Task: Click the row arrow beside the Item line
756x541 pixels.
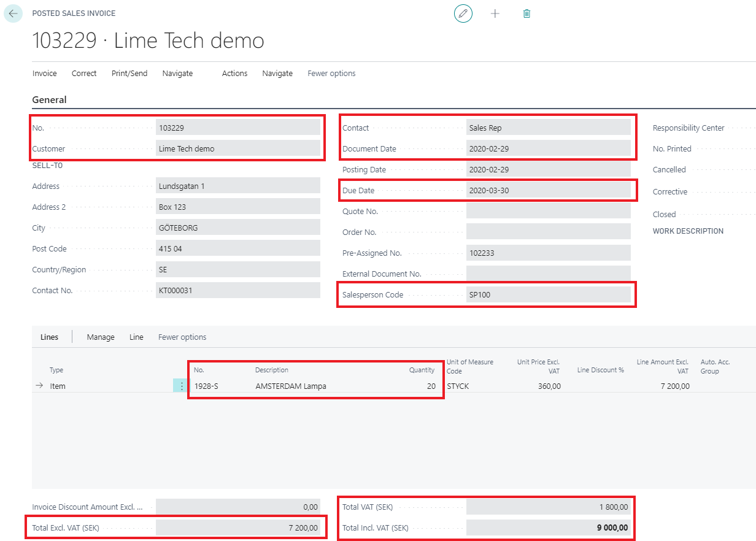Action: 39,386
